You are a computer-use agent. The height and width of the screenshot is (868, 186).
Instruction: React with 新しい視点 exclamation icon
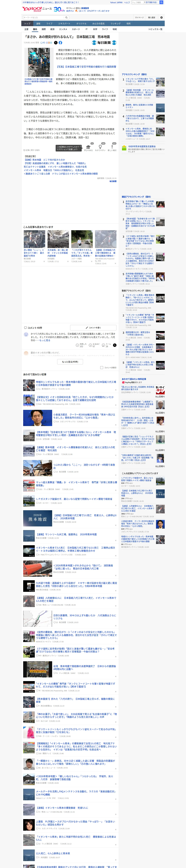[x=112, y=147]
